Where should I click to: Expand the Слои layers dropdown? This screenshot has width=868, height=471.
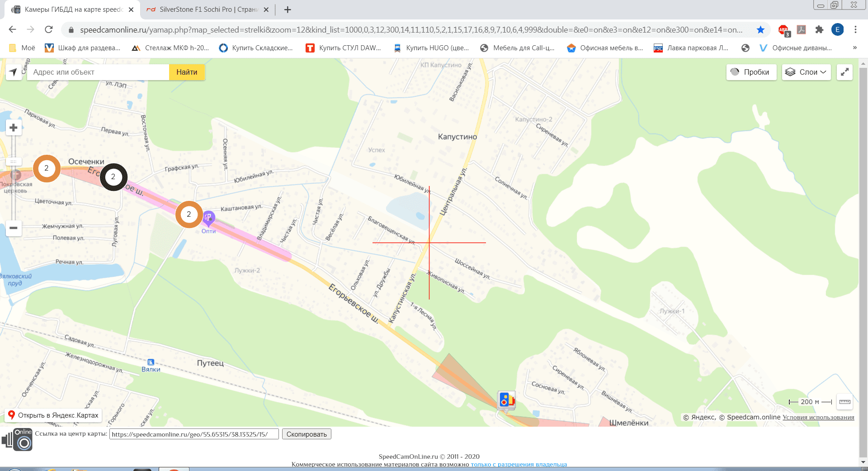(806, 72)
